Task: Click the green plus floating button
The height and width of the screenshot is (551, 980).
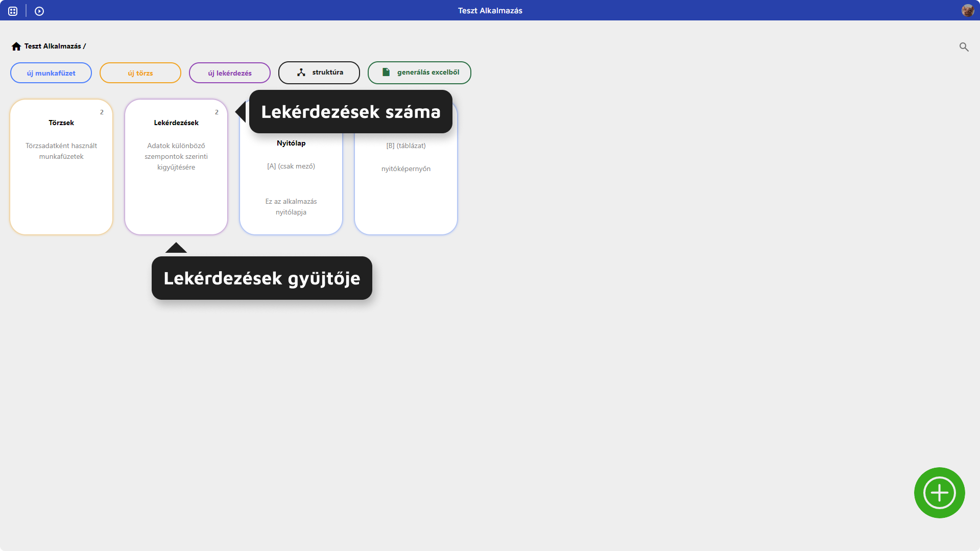Action: pyautogui.click(x=939, y=493)
